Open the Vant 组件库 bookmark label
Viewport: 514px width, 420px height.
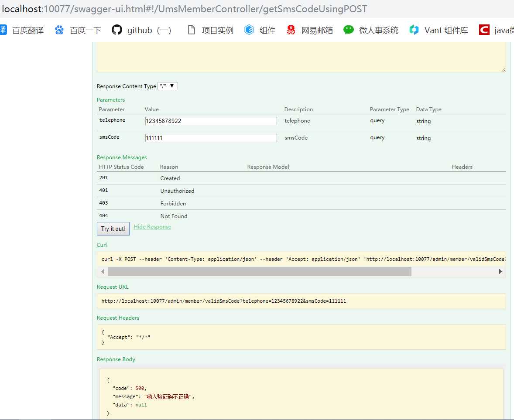point(446,31)
